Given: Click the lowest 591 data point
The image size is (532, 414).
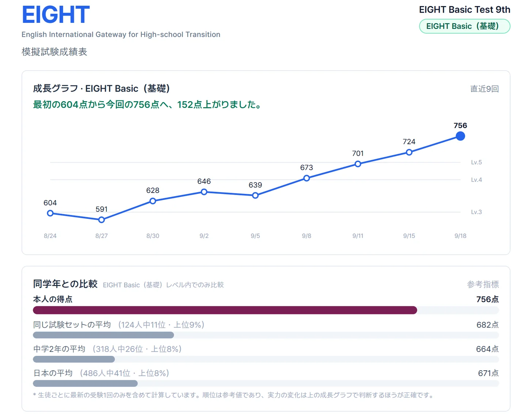Looking at the screenshot, I should coord(101,220).
